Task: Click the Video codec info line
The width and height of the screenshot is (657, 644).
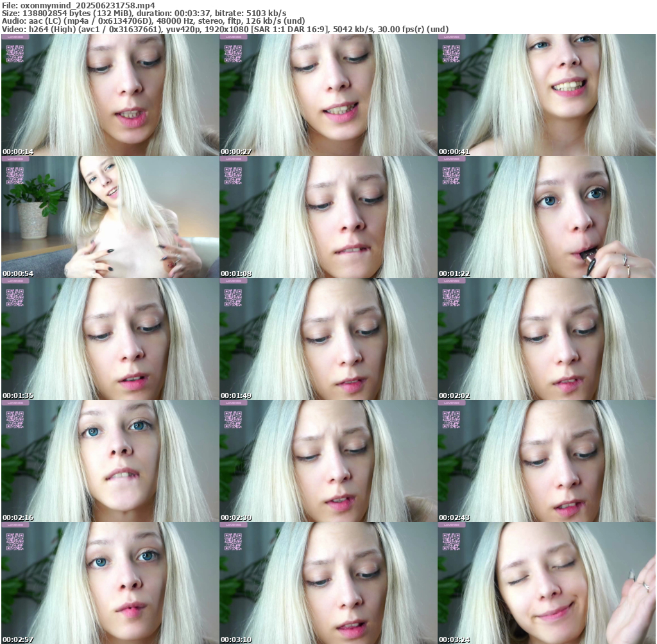Action: coord(225,29)
